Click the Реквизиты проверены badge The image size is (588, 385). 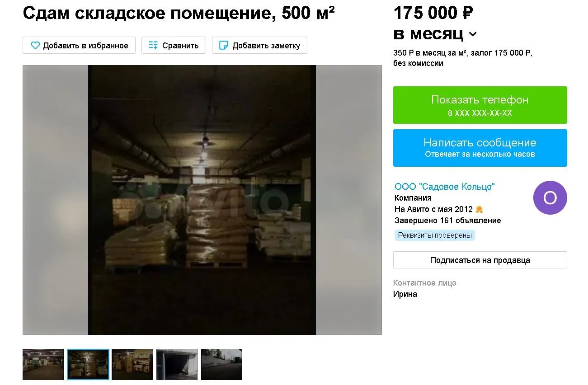[434, 235]
